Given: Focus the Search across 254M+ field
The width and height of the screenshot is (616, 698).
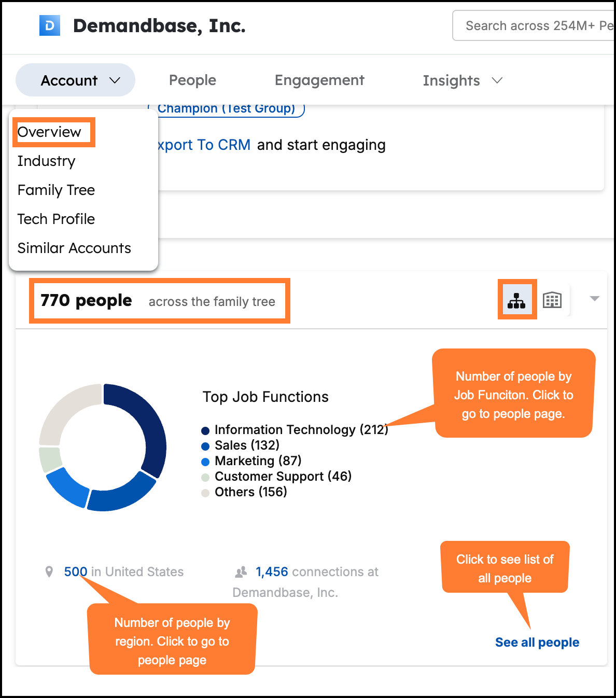Looking at the screenshot, I should tap(534, 25).
